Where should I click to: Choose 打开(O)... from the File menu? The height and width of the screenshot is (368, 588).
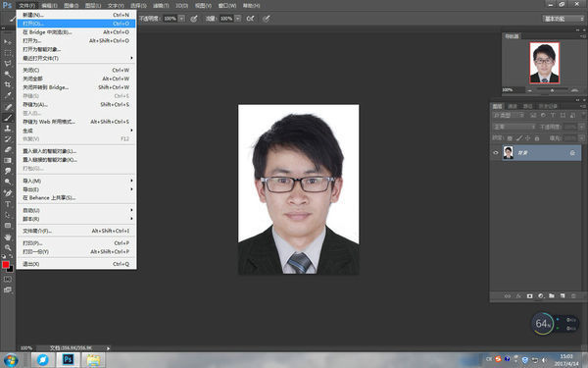[76, 24]
